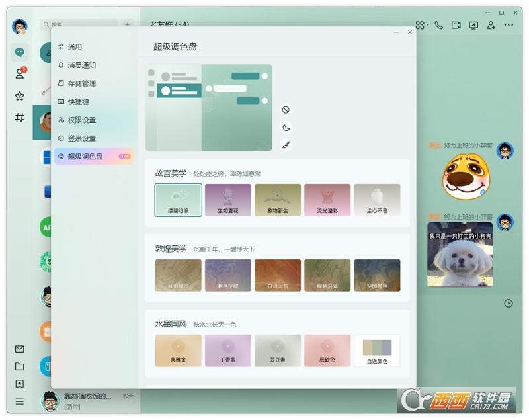Open the Collections bookmark icon in the sidebar

tap(20, 384)
